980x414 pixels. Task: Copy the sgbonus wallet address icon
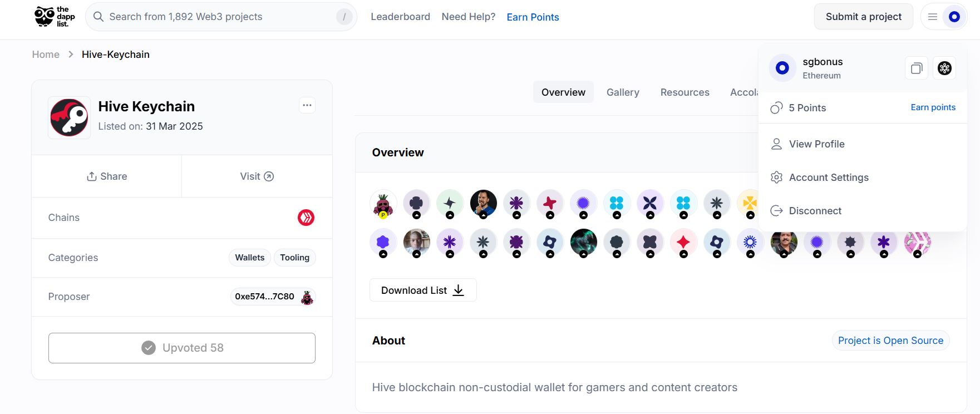(917, 68)
